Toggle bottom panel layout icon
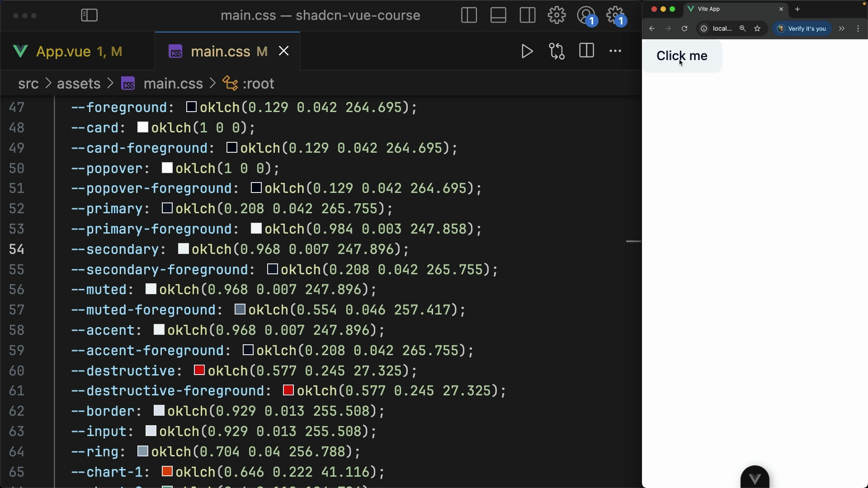This screenshot has width=868, height=488. (x=498, y=15)
